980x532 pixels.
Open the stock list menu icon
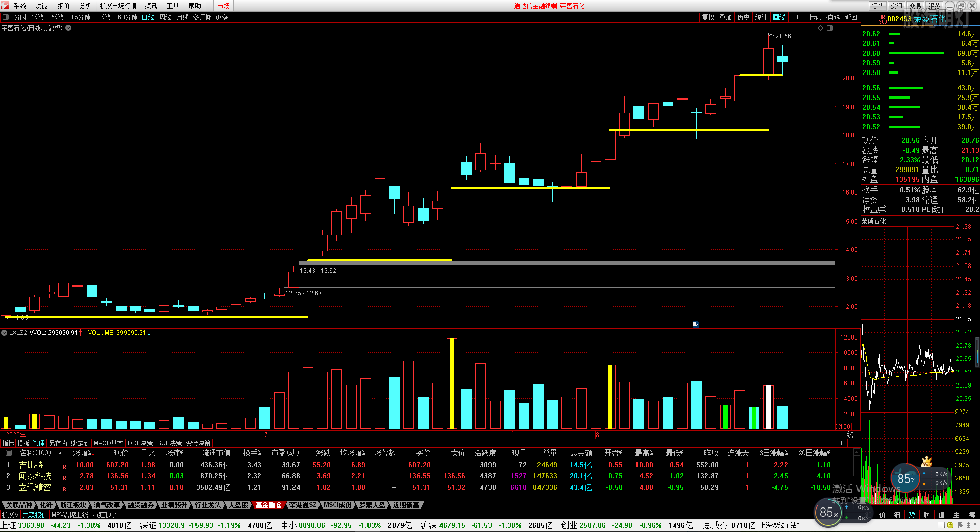pyautogui.click(x=8, y=453)
